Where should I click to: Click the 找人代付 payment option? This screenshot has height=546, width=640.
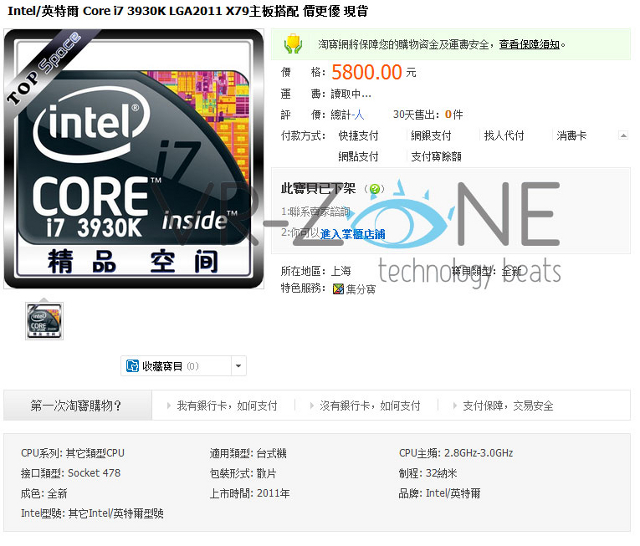click(x=504, y=135)
